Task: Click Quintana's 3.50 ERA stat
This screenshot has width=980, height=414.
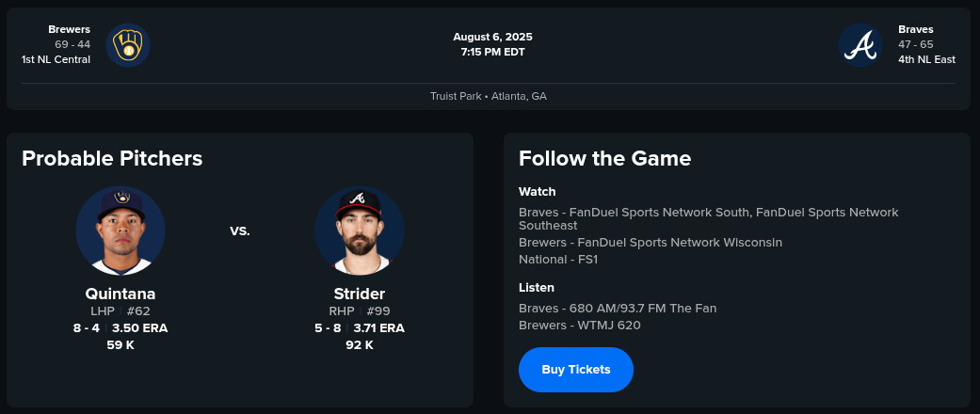Action: (x=140, y=328)
